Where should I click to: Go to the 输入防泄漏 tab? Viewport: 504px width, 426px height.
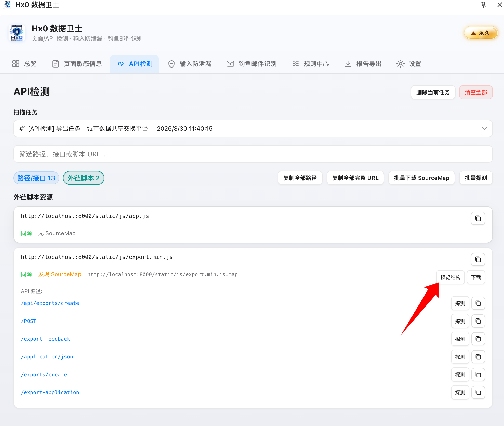pyautogui.click(x=190, y=64)
